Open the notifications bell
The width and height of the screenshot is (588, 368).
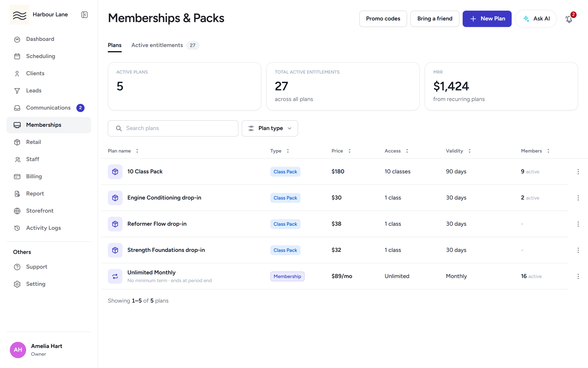click(569, 19)
